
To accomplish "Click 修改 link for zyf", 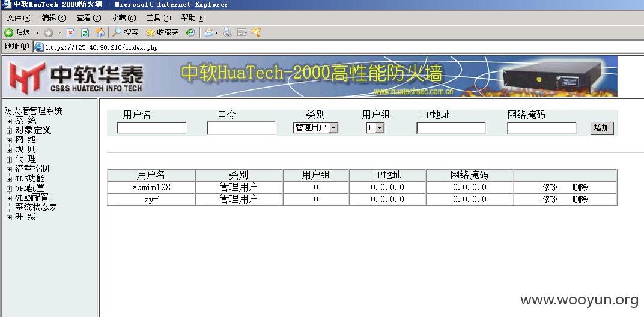I will click(550, 199).
